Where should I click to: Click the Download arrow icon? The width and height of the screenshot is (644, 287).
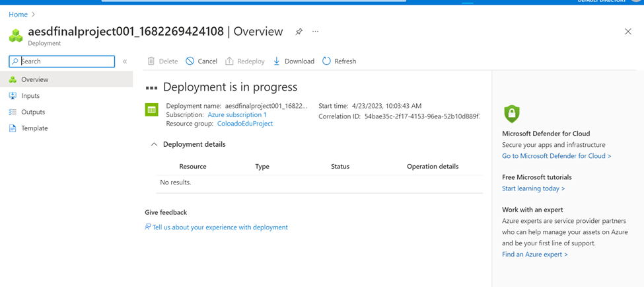click(x=276, y=61)
